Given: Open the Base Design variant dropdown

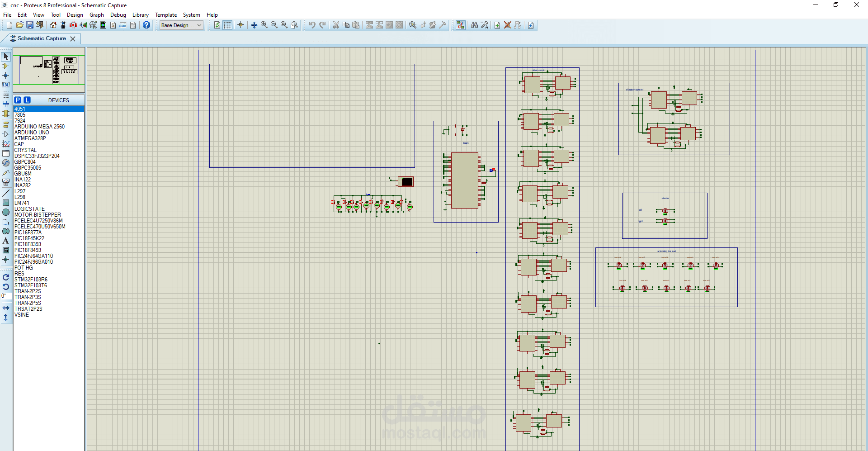Looking at the screenshot, I should click(x=181, y=25).
